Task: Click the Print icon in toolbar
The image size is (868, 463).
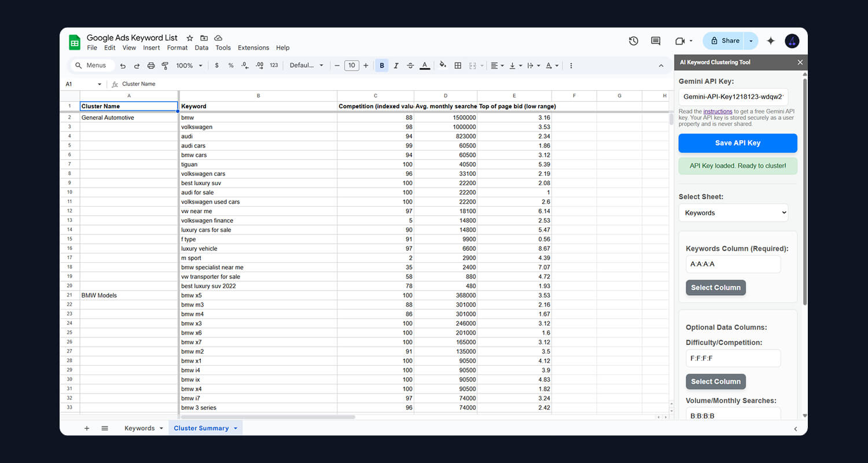Action: (151, 65)
